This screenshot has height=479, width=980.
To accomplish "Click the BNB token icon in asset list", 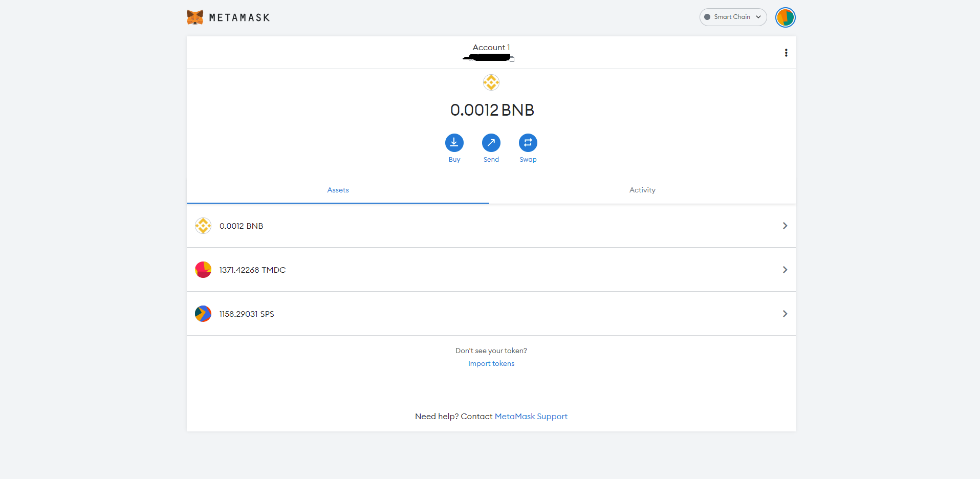I will (x=203, y=226).
